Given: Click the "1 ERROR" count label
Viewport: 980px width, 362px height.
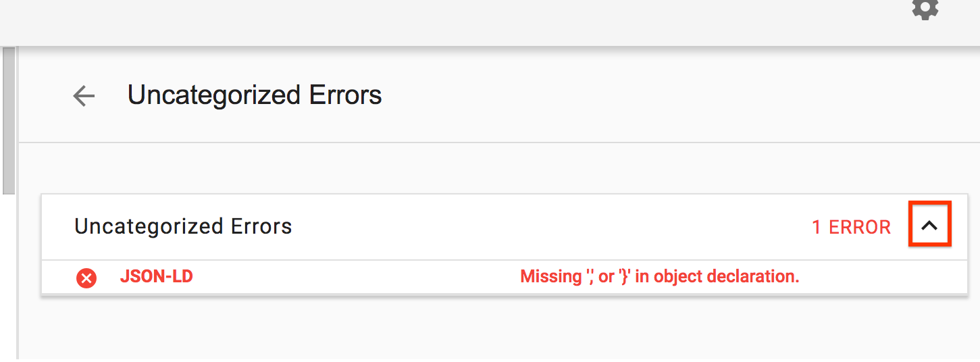Looking at the screenshot, I should pyautogui.click(x=851, y=228).
